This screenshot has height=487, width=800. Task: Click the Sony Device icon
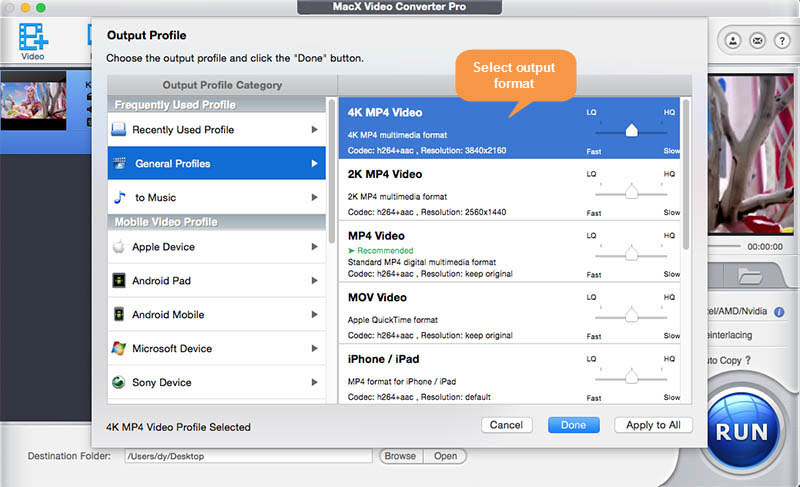(118, 382)
